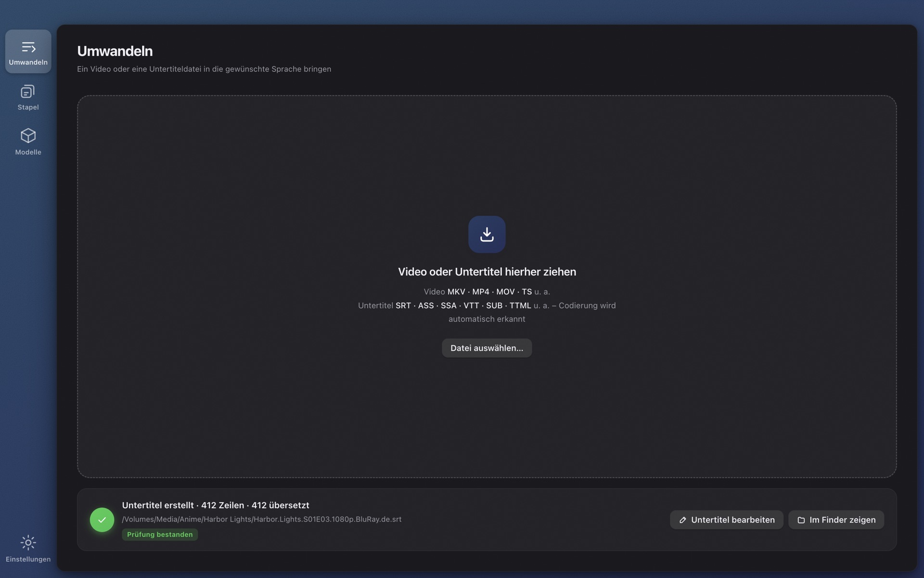Select the Umwandeln tab label
The image size is (924, 578).
coord(28,62)
